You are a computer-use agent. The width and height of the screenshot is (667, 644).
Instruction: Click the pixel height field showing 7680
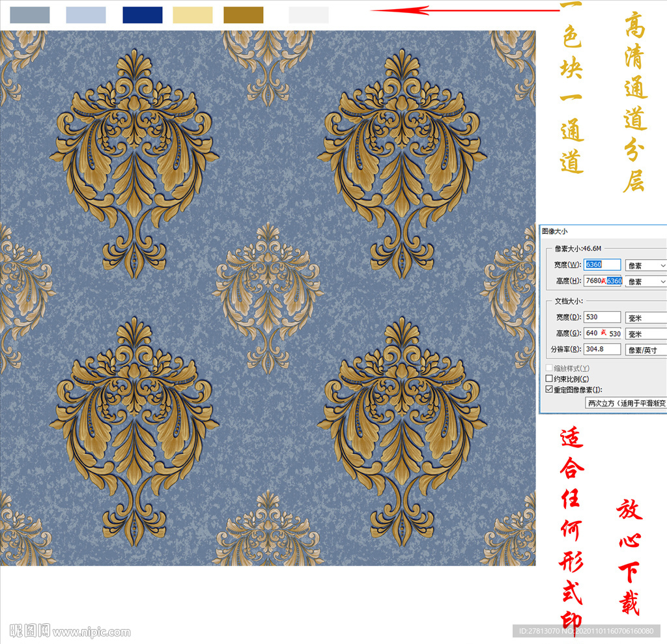pyautogui.click(x=603, y=281)
